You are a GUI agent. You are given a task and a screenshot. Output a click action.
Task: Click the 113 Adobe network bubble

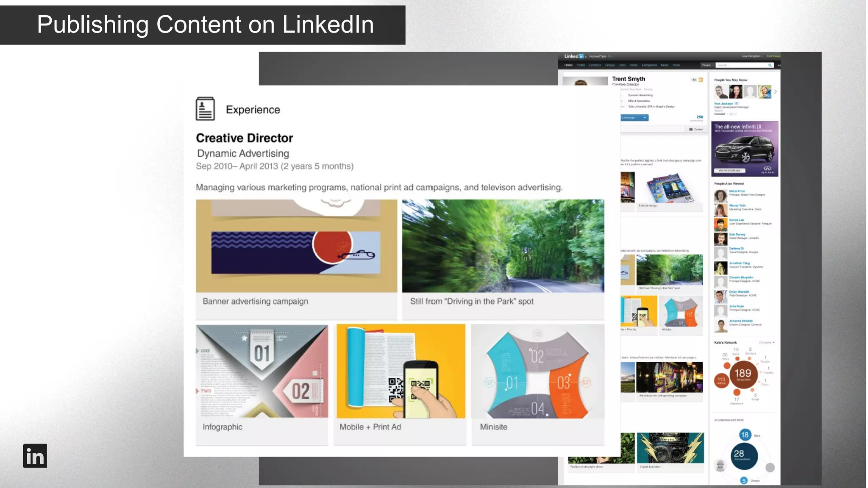[721, 380]
